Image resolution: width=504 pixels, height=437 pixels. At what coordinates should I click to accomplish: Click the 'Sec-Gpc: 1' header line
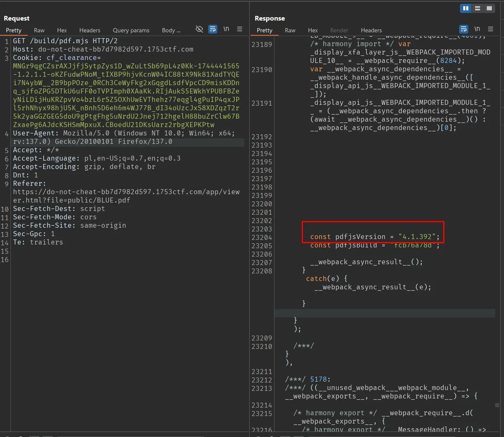point(34,234)
